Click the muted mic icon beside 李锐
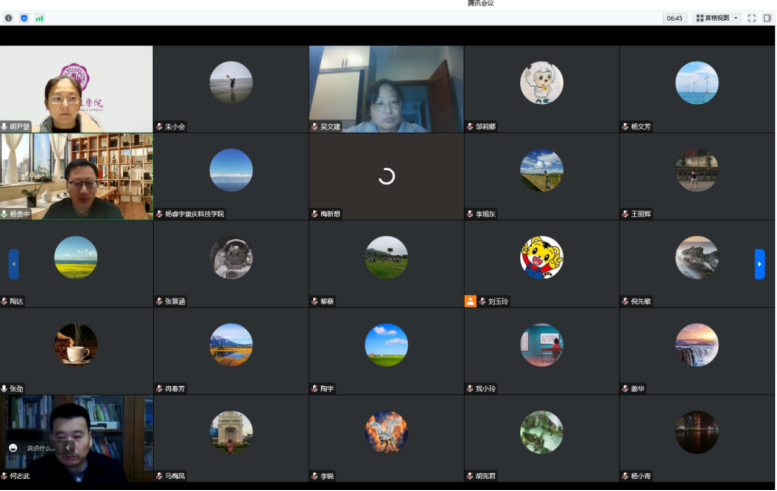The height and width of the screenshot is (491, 777). [x=314, y=476]
